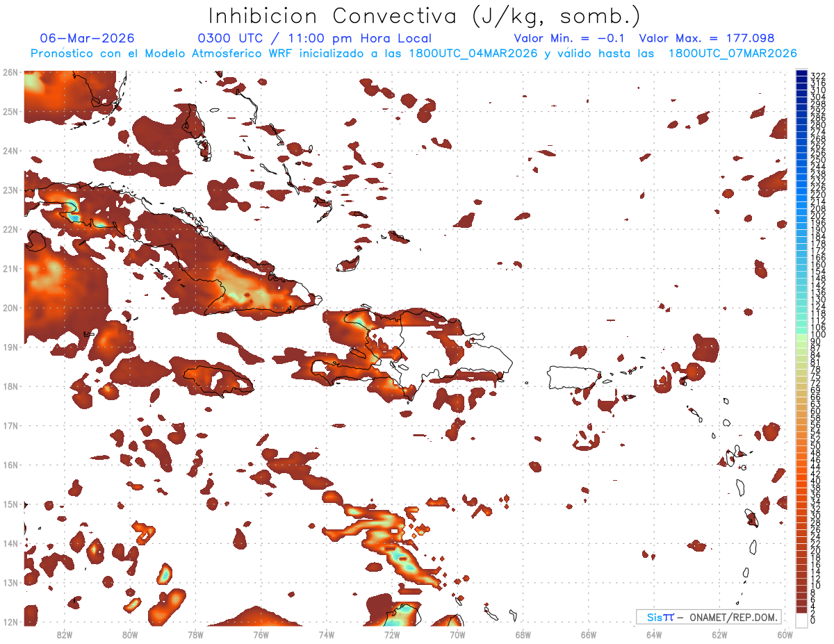Click the '12N' latitude label

click(x=10, y=622)
